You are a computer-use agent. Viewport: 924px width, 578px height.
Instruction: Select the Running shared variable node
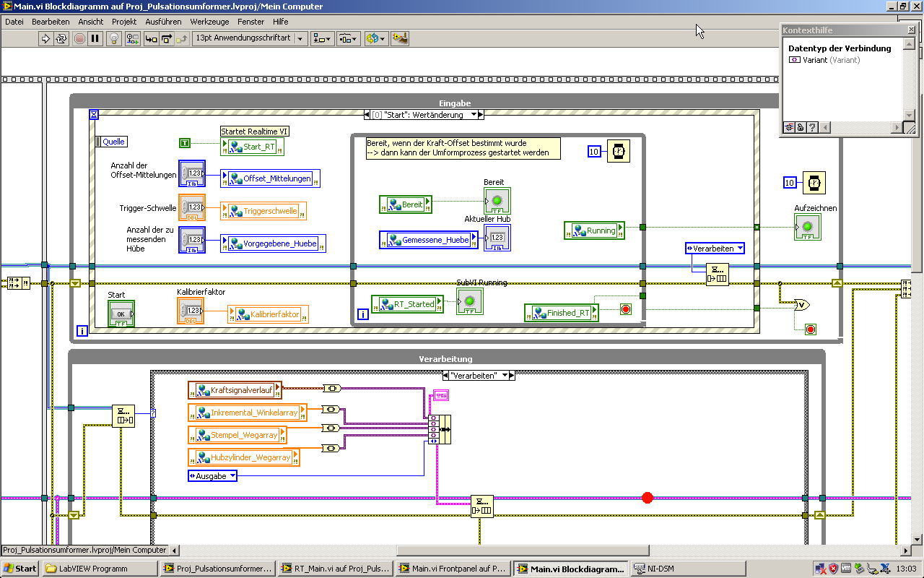[595, 230]
